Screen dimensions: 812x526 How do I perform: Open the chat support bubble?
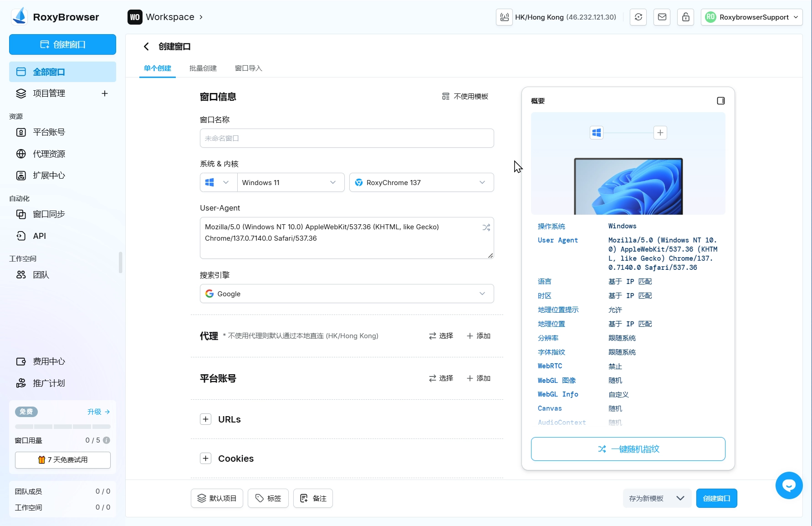tap(789, 485)
